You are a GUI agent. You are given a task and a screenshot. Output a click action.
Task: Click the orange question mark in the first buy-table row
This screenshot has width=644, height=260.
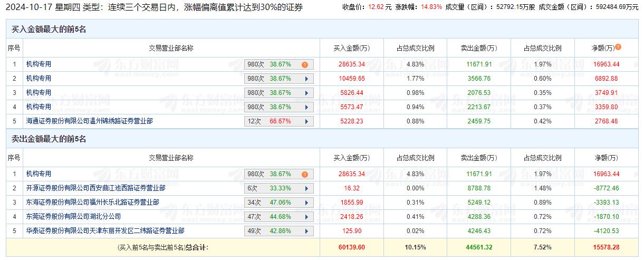[305, 64]
